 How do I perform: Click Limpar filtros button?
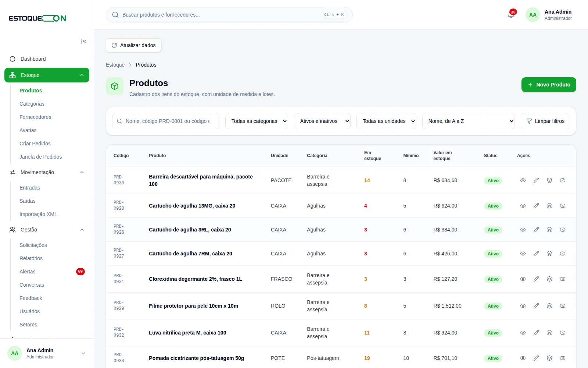(x=545, y=121)
